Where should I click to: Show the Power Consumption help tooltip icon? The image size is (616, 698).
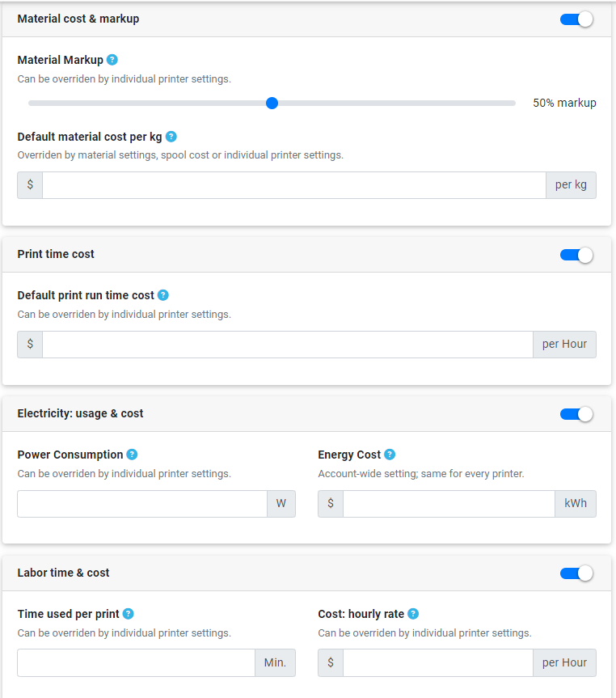coord(132,455)
